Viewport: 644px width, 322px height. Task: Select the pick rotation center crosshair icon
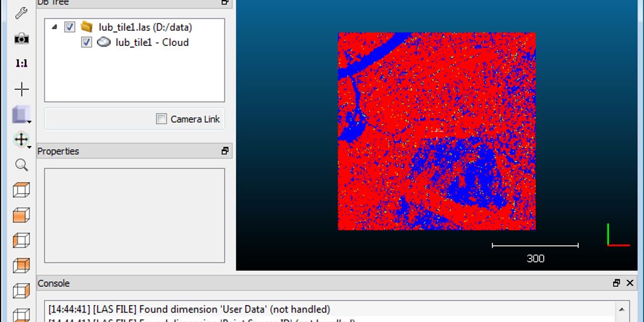21,89
